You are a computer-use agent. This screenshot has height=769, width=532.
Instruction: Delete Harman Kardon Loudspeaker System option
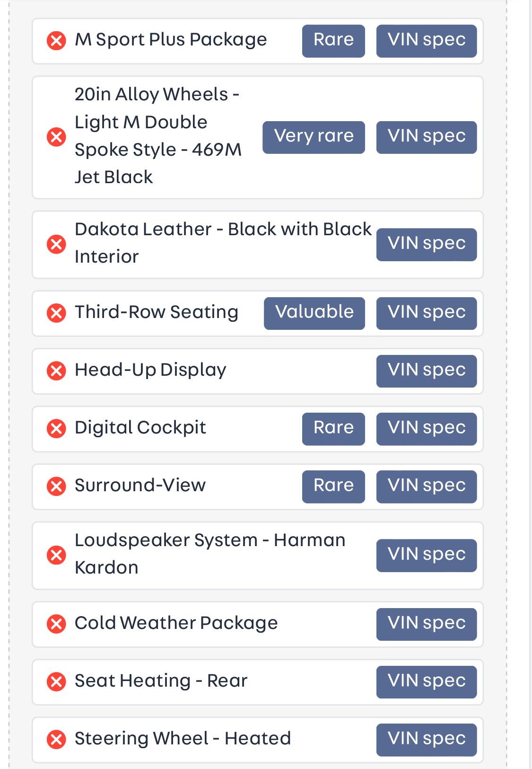click(x=56, y=555)
